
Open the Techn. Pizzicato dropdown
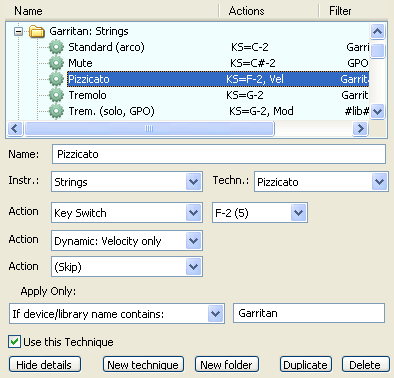(x=321, y=182)
